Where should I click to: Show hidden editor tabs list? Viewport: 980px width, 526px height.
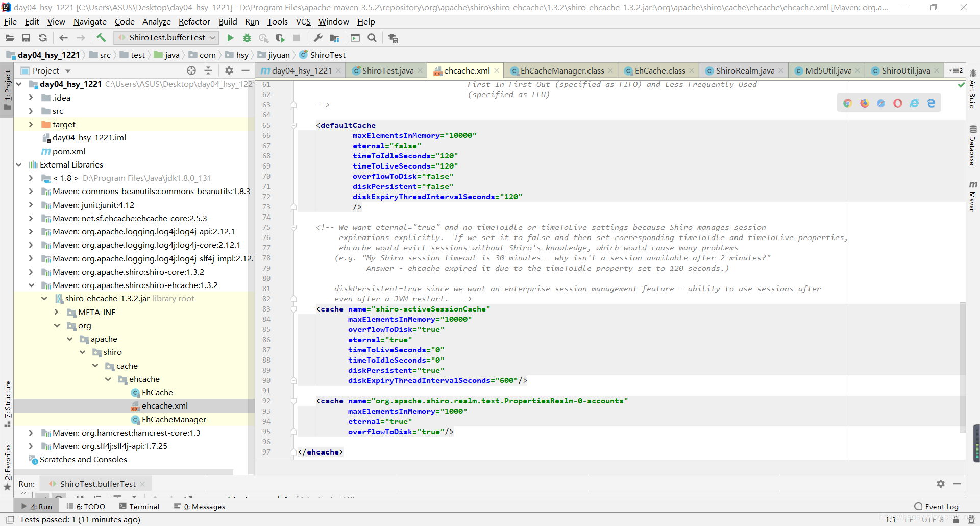pyautogui.click(x=955, y=70)
